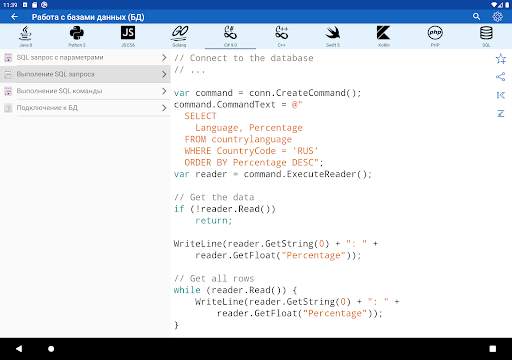Choose the SQL database tab
This screenshot has width=512, height=360.
point(486,36)
